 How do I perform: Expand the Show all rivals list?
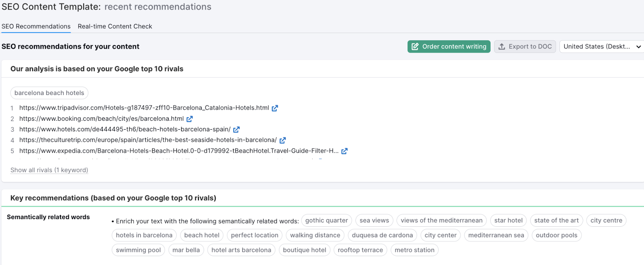(x=49, y=170)
